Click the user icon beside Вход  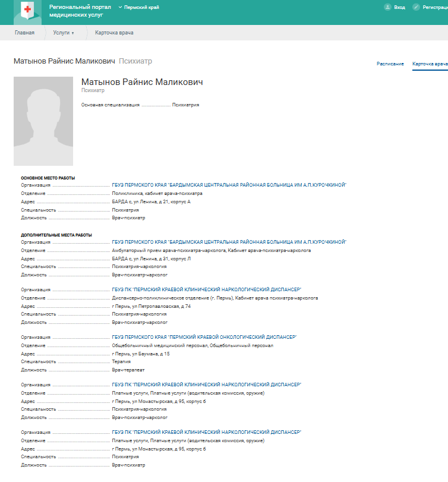pyautogui.click(x=387, y=7)
